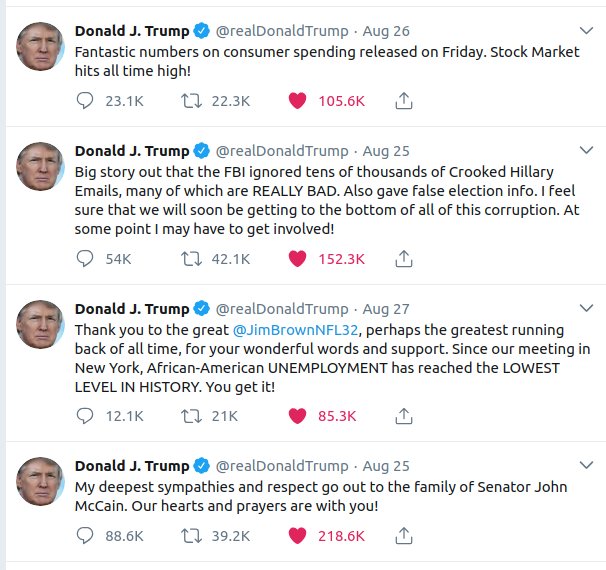Viewport: 606px width, 570px height.
Task: Unlike the FBI emails tweet with 152.3K likes
Action: coord(296,258)
